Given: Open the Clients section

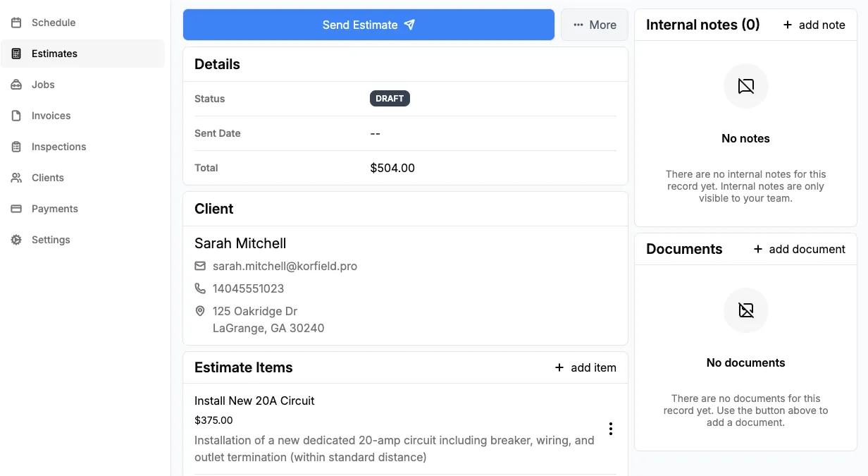Looking at the screenshot, I should click(x=15, y=178).
